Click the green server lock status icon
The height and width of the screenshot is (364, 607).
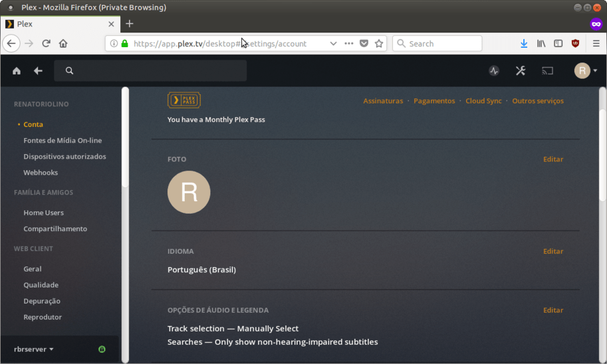(102, 349)
